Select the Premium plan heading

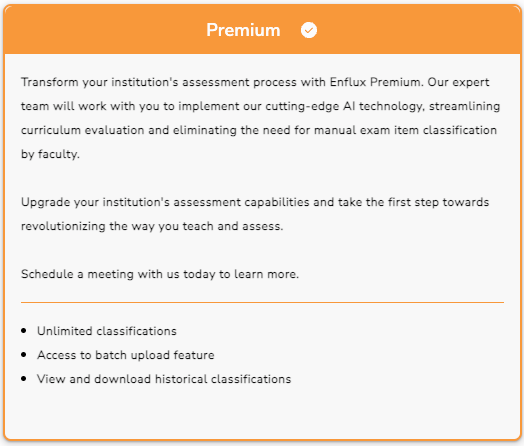(x=243, y=30)
